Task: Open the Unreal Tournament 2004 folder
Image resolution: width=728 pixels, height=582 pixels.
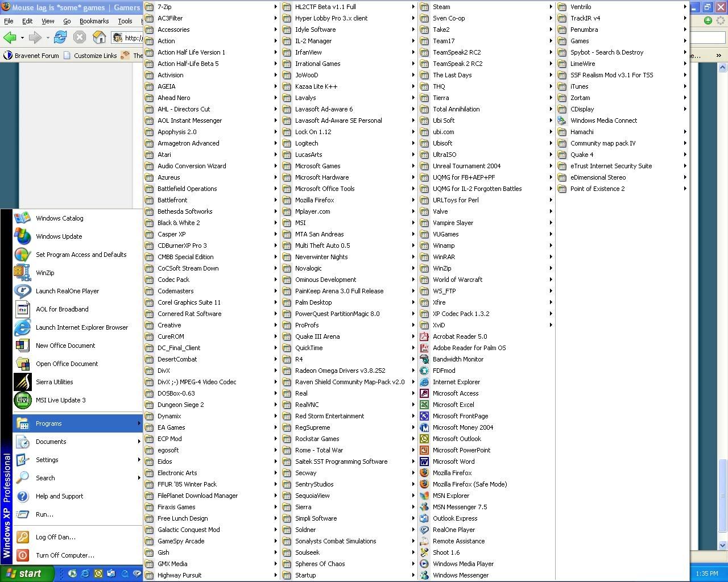Action: click(x=486, y=166)
